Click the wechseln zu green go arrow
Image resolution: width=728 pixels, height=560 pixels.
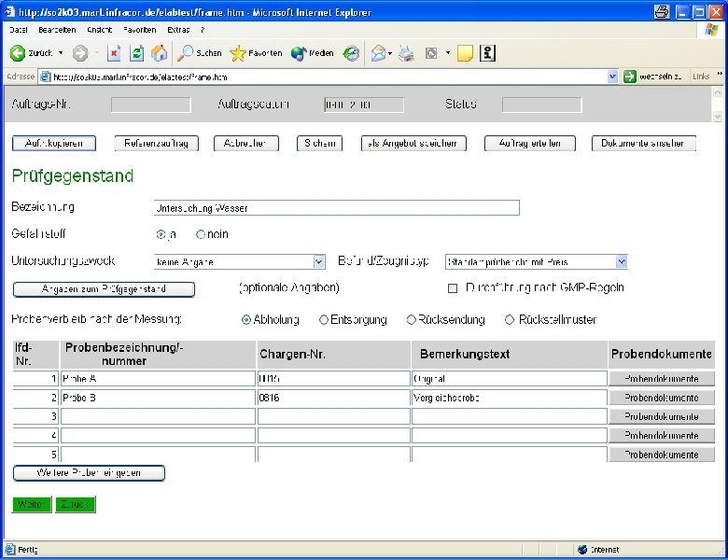coord(630,77)
